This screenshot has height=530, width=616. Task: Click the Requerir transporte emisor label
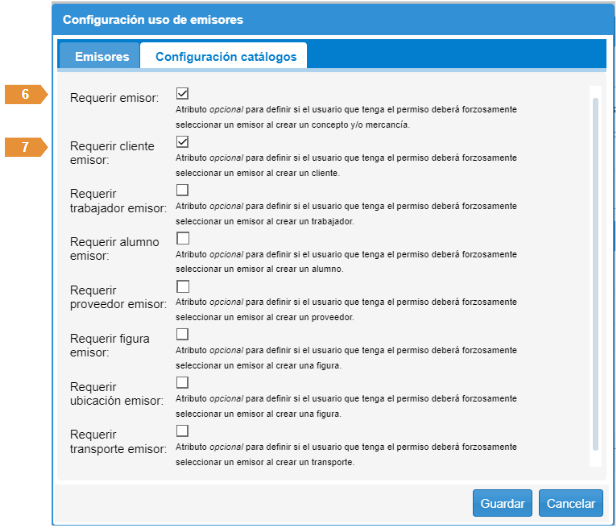pyautogui.click(x=116, y=442)
